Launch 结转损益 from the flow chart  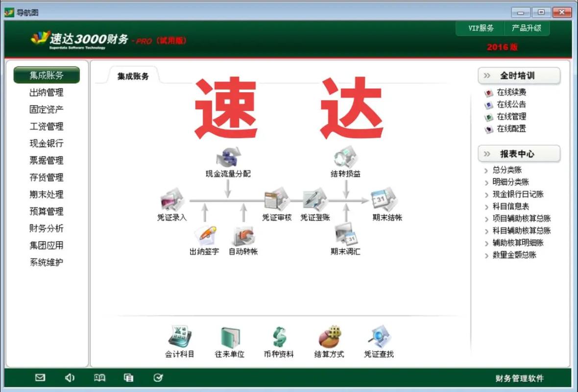(346, 158)
